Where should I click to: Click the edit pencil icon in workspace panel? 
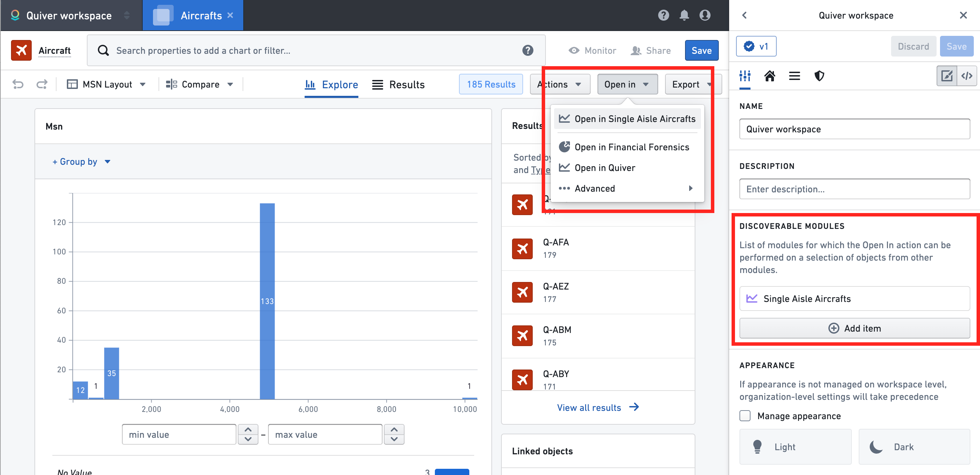947,76
